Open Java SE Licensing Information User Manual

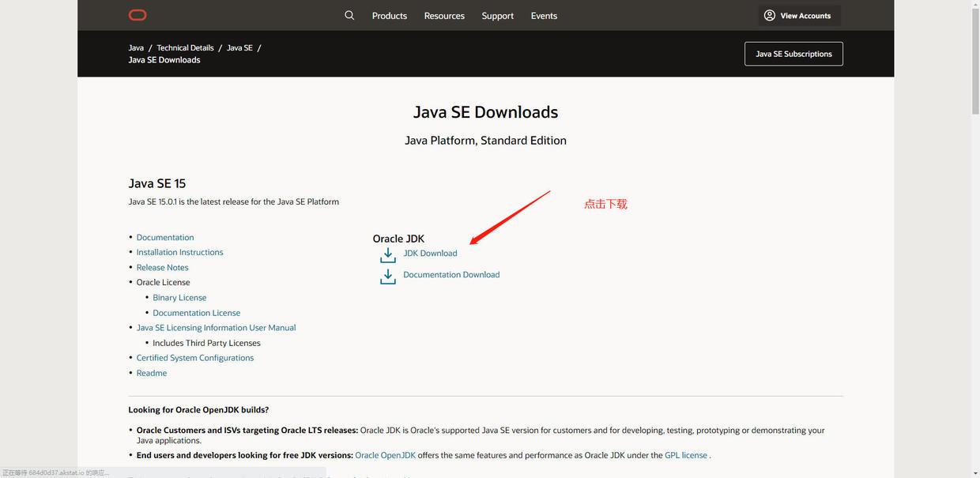click(216, 326)
